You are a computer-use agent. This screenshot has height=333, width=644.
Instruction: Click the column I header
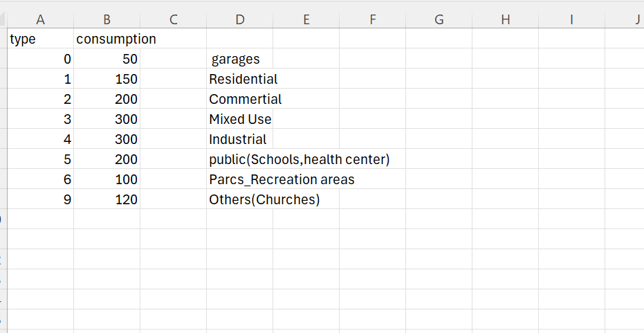(x=571, y=19)
